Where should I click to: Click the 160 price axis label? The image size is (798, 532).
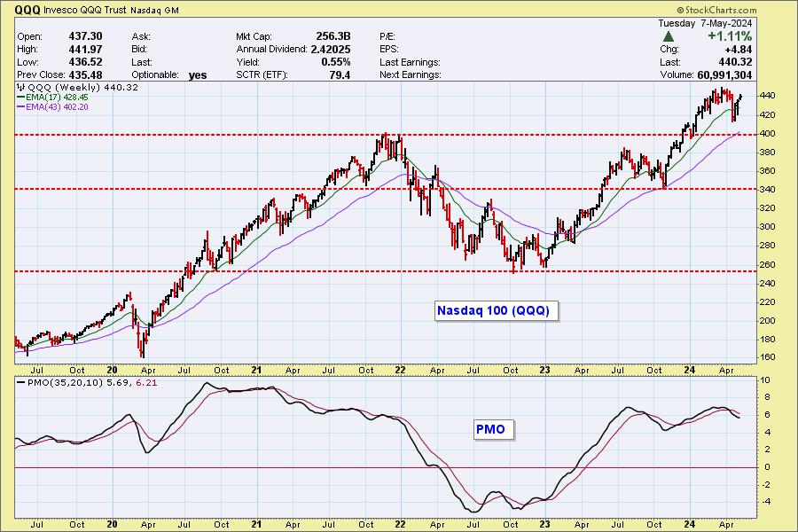[x=768, y=357]
